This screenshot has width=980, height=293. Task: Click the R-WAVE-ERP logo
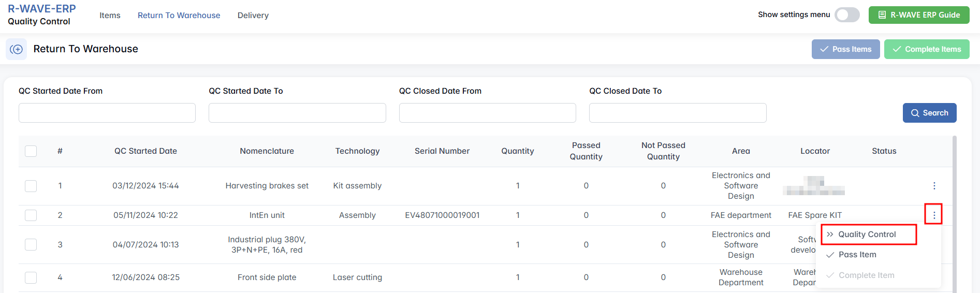pyautogui.click(x=41, y=9)
